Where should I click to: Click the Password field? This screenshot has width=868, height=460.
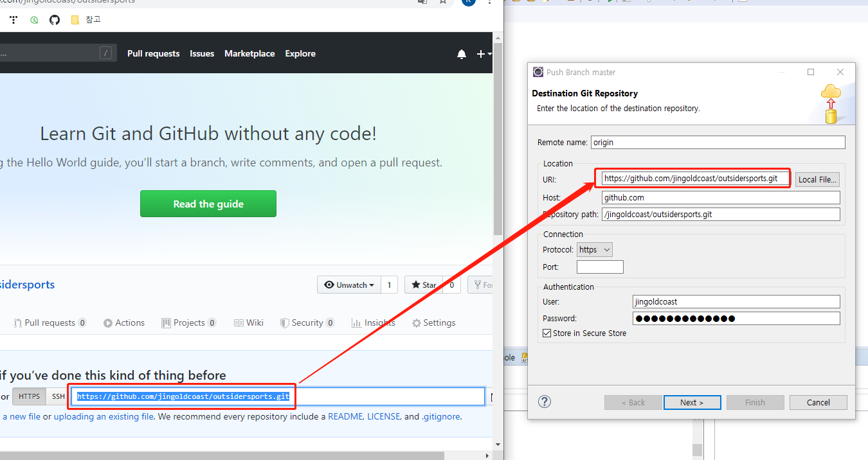pyautogui.click(x=736, y=318)
